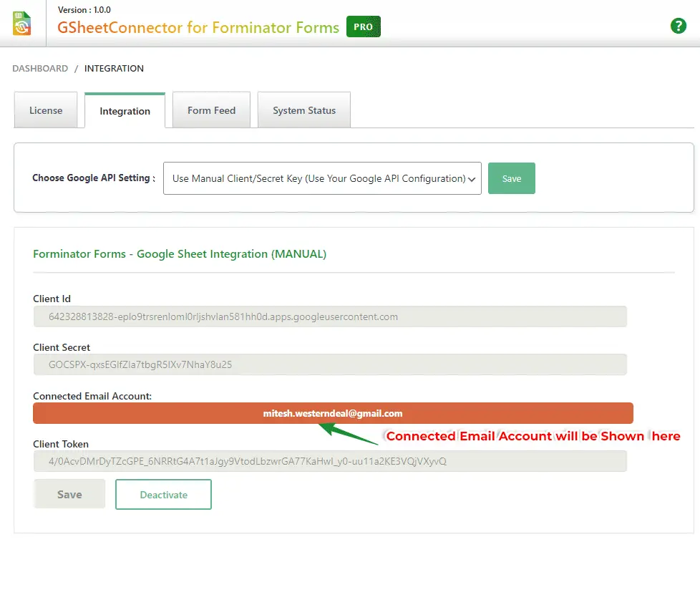Go to DASHBOARD in the breadcrumb
This screenshot has width=700, height=600.
point(40,69)
